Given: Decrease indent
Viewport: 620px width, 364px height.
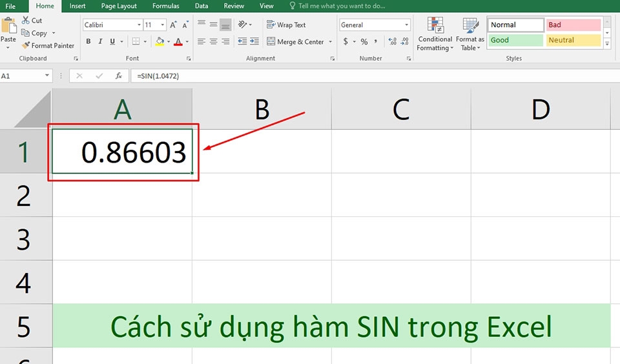Looking at the screenshot, I should click(x=242, y=41).
